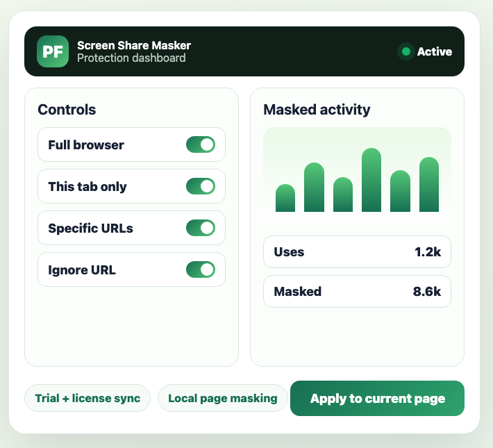This screenshot has width=493, height=448.
Task: Click the tallest bar in Masked activity chart
Action: pos(371,180)
